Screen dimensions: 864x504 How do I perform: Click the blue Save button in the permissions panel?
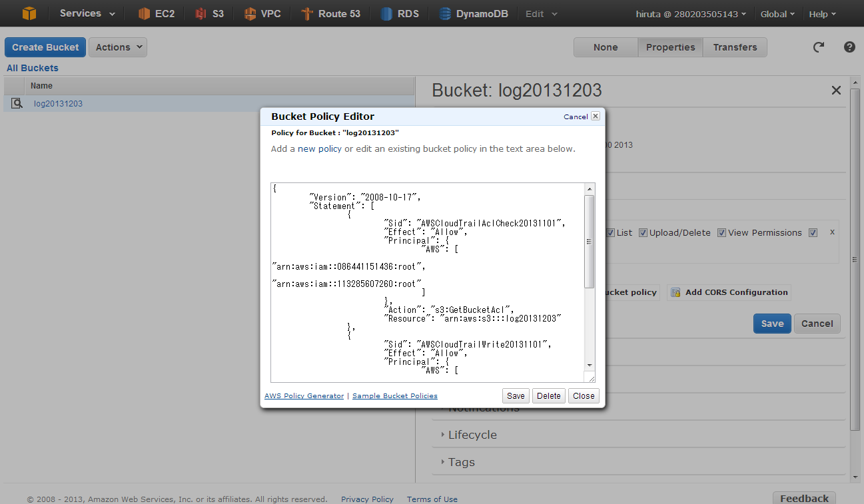click(x=772, y=324)
